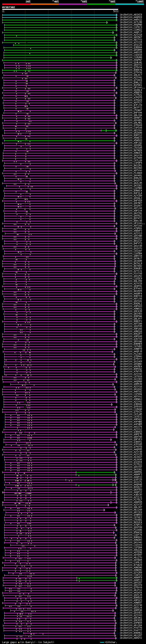This screenshot has width=146, height=644.
Task: Click the green alignment bar for UniRef100_Q2TLM8
Action: (x=55, y=22)
